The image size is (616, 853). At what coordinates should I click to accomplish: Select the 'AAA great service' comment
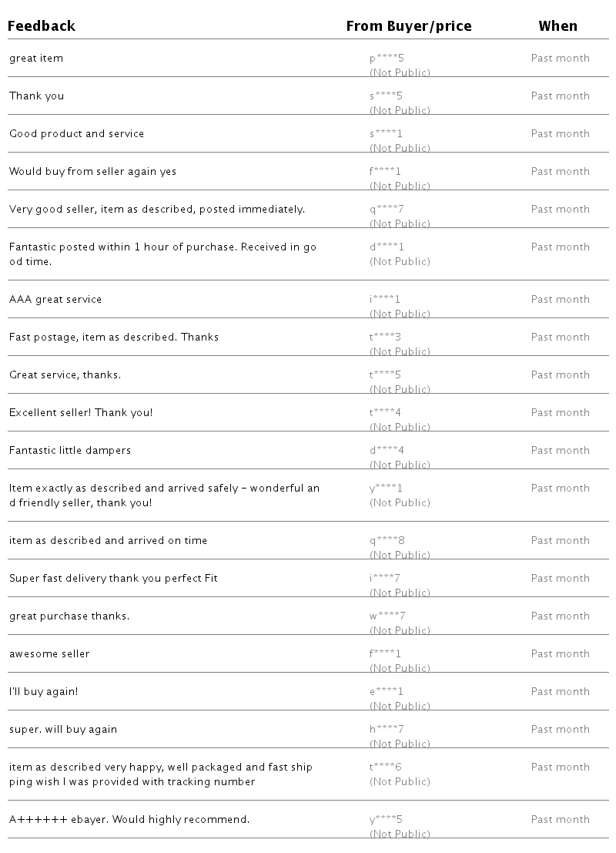[x=55, y=299]
